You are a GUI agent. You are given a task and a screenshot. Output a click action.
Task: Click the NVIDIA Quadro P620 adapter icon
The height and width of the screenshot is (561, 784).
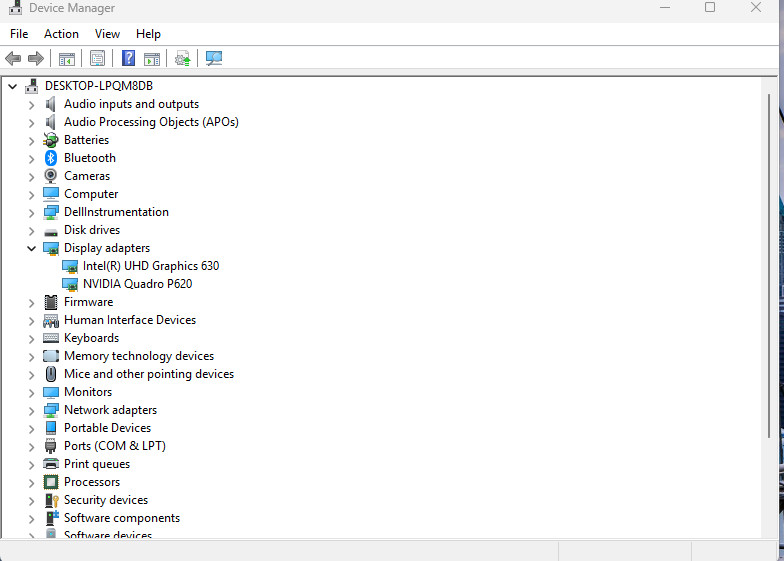click(70, 284)
